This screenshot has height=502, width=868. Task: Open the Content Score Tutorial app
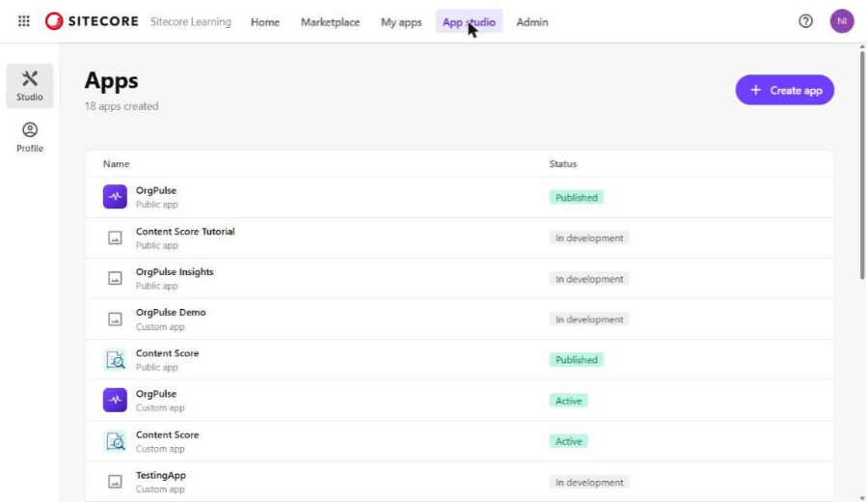pos(459,237)
